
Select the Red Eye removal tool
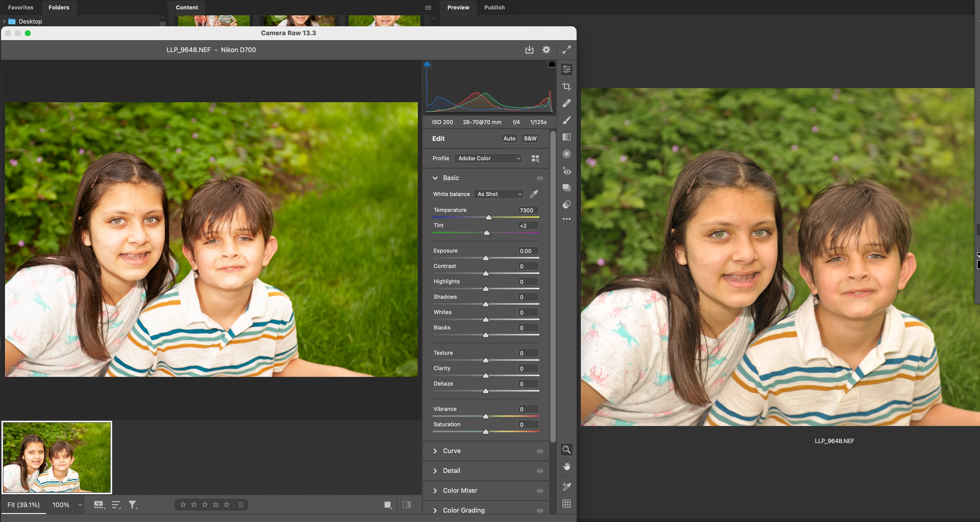click(x=566, y=171)
